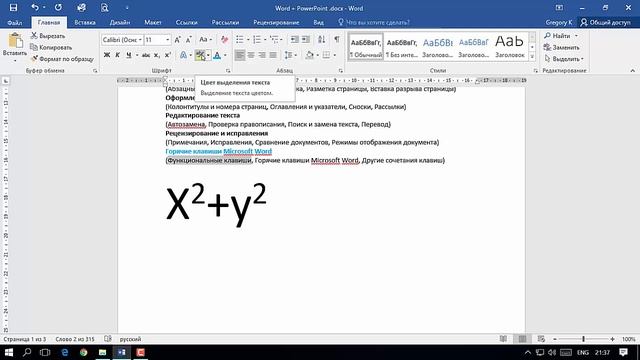Create a numbered list
Viewport: 640px width, 360px height.
257,40
